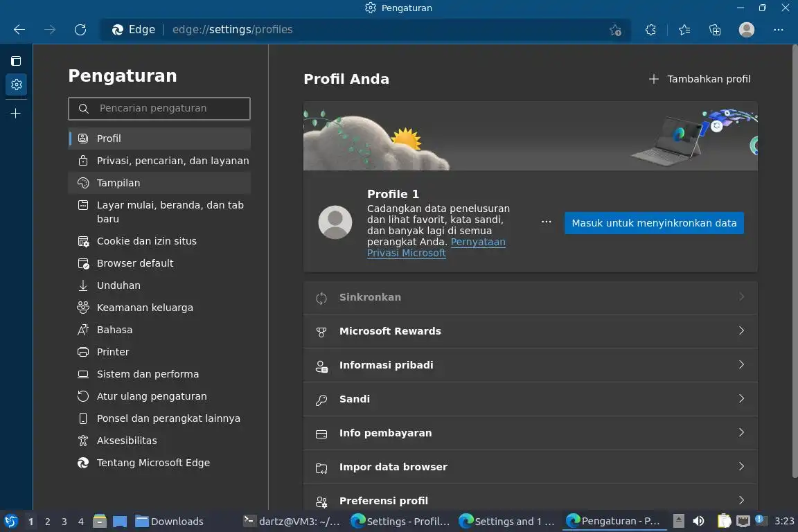Expand Preferensi profil row chevron
This screenshot has width=798, height=532.
[x=741, y=500]
